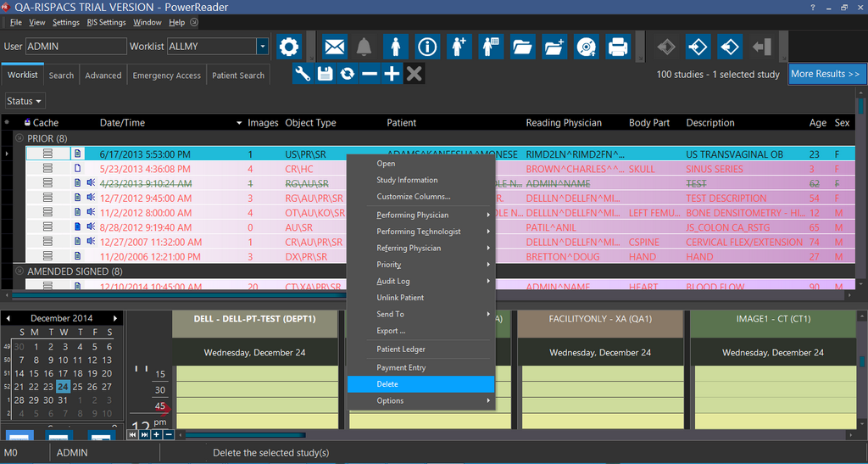Open the Status filter dropdown
Image resolution: width=868 pixels, height=464 pixels.
pyautogui.click(x=25, y=101)
